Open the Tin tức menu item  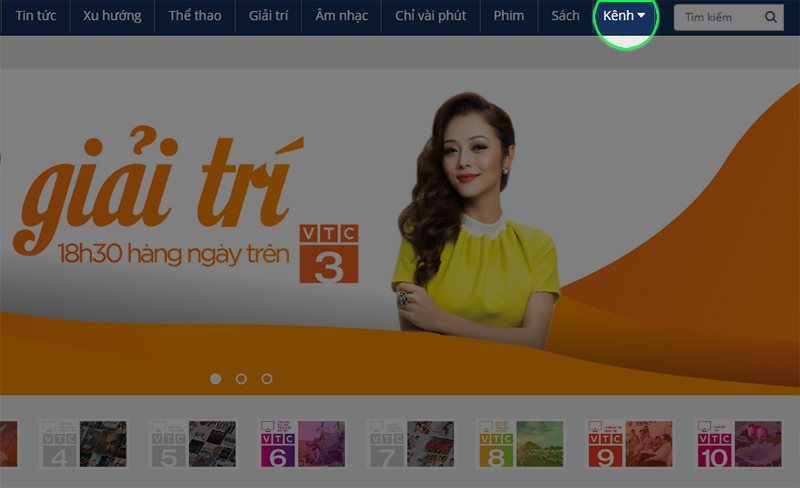pyautogui.click(x=36, y=16)
